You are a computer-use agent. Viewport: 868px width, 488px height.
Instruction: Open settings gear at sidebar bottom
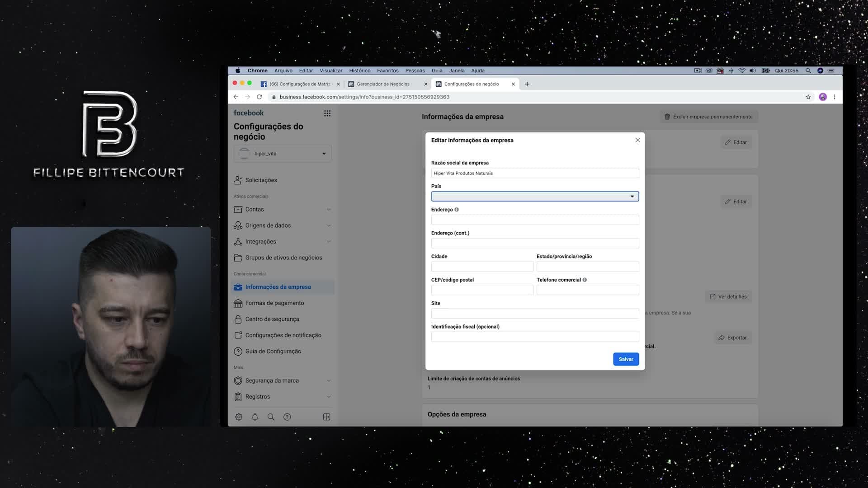pos(239,417)
